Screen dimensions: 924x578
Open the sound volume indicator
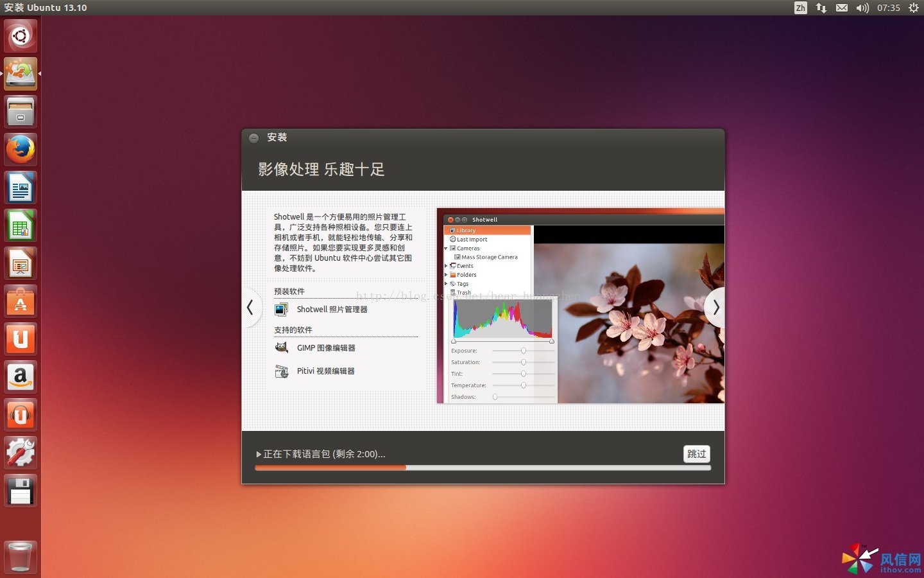click(862, 8)
